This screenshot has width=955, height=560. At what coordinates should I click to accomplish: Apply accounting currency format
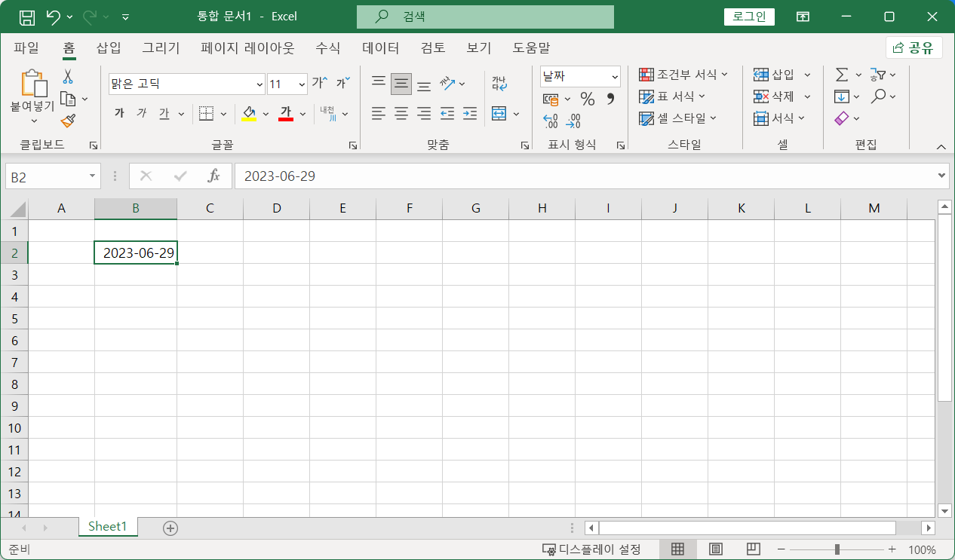tap(551, 99)
